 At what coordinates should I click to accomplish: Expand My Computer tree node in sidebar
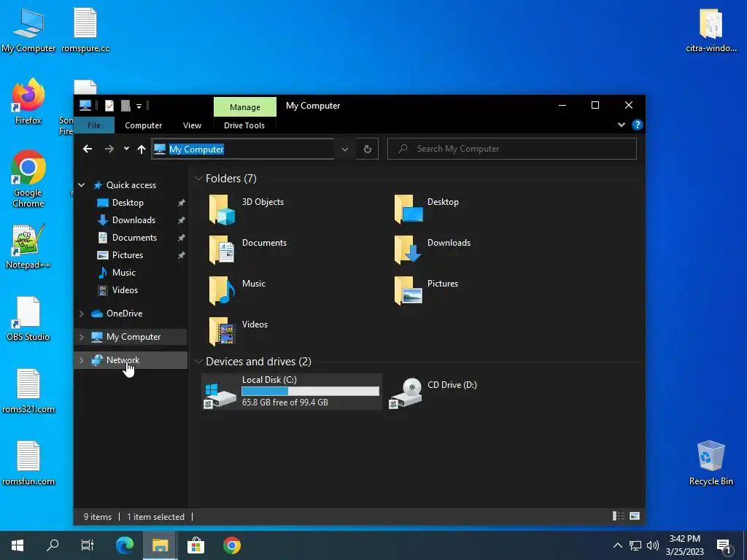point(82,337)
